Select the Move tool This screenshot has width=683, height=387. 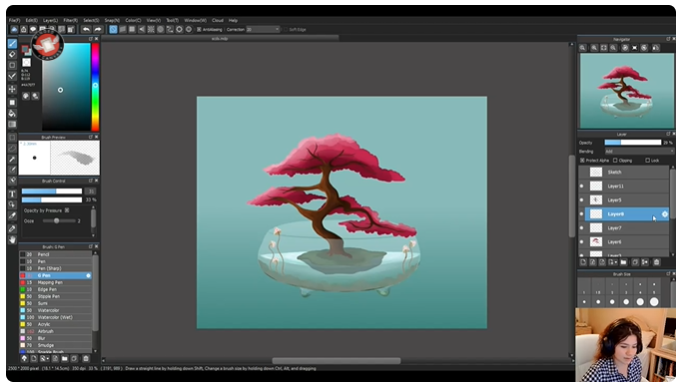pos(12,89)
